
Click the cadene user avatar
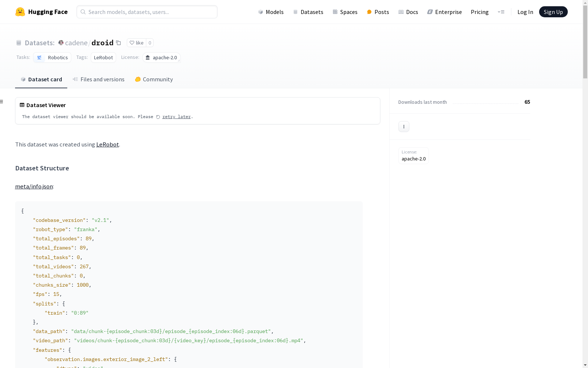click(61, 43)
